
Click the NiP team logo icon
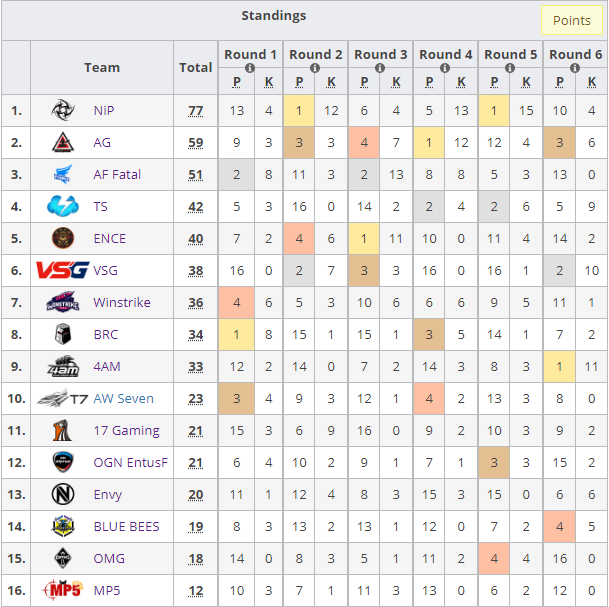(63, 110)
